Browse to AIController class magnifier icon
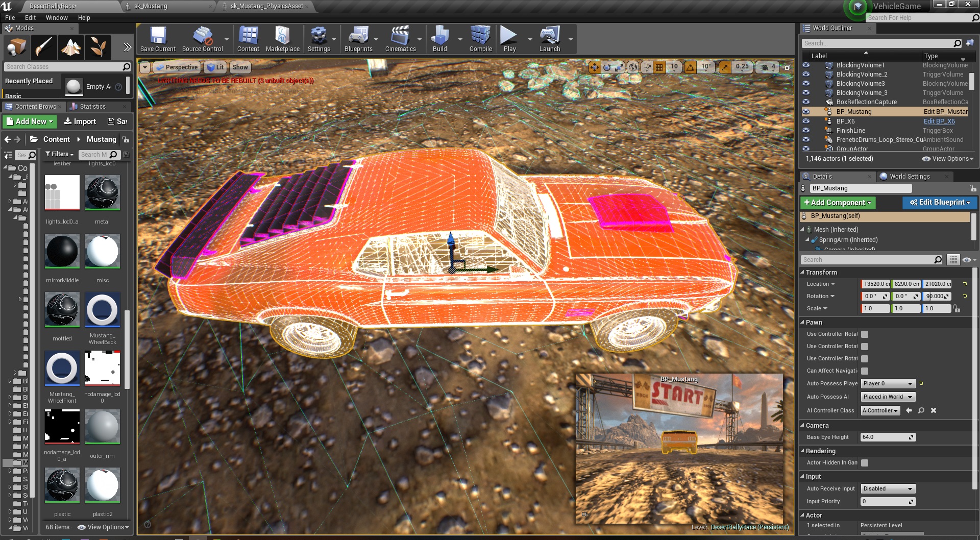980x540 pixels. point(921,410)
